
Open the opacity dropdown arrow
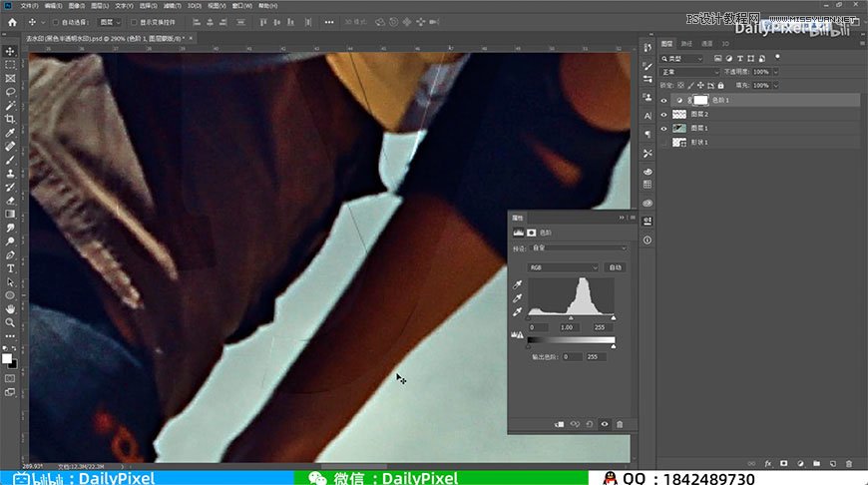(775, 72)
